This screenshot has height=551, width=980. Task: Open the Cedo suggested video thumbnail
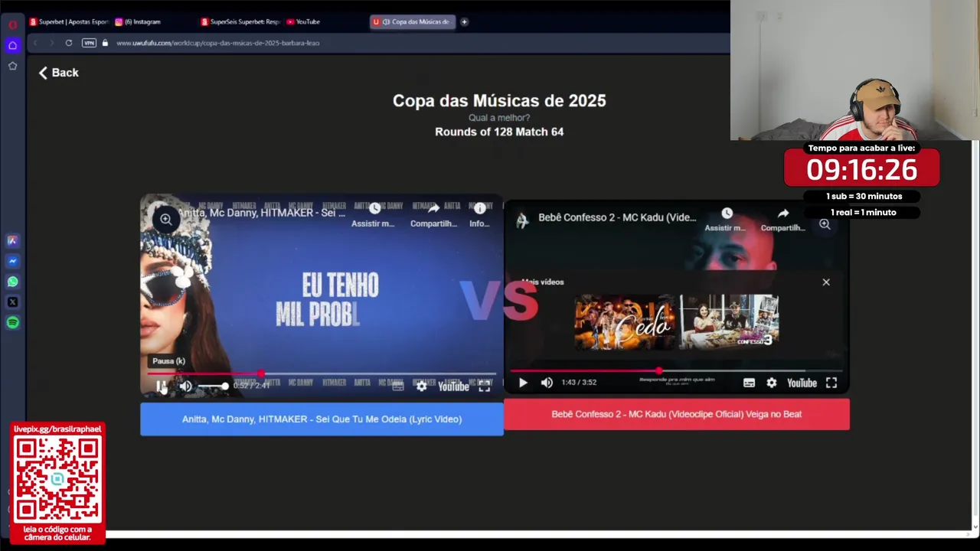coord(625,322)
